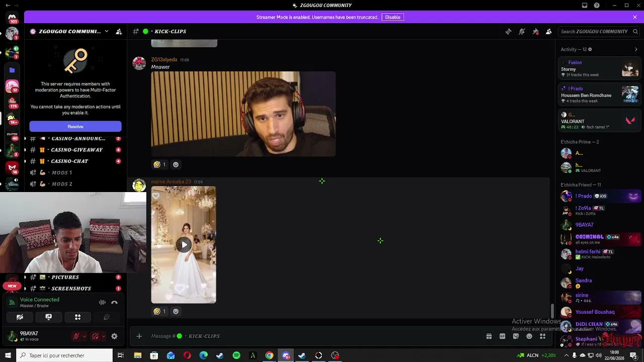Select the CASINO-CHAT channel
644x362 pixels.
(x=75, y=161)
